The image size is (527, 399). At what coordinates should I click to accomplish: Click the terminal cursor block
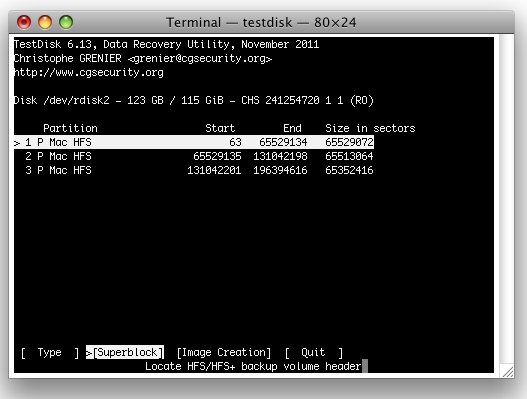coord(365,366)
